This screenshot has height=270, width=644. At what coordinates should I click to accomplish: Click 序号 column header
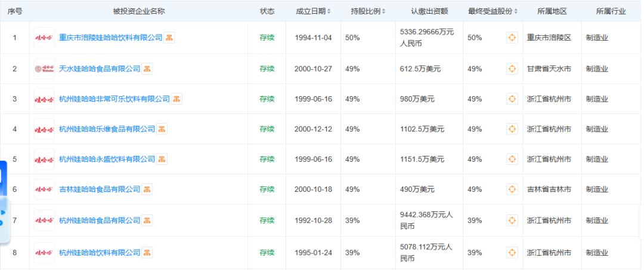point(15,11)
